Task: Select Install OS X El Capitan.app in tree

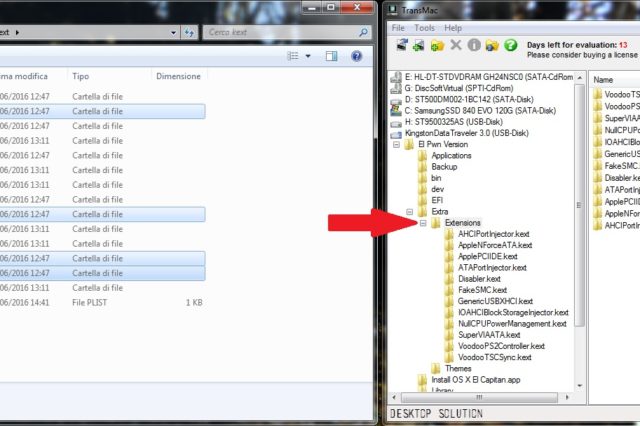Action: (x=476, y=380)
